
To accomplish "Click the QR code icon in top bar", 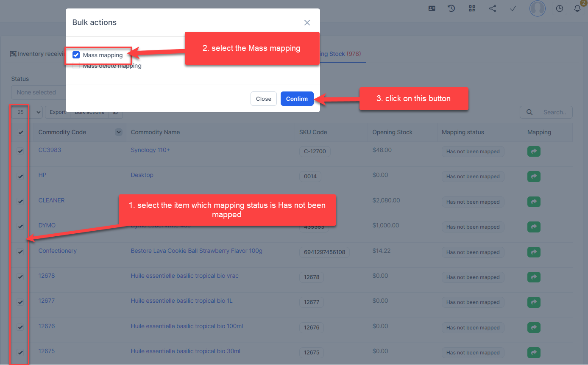I will (x=472, y=8).
